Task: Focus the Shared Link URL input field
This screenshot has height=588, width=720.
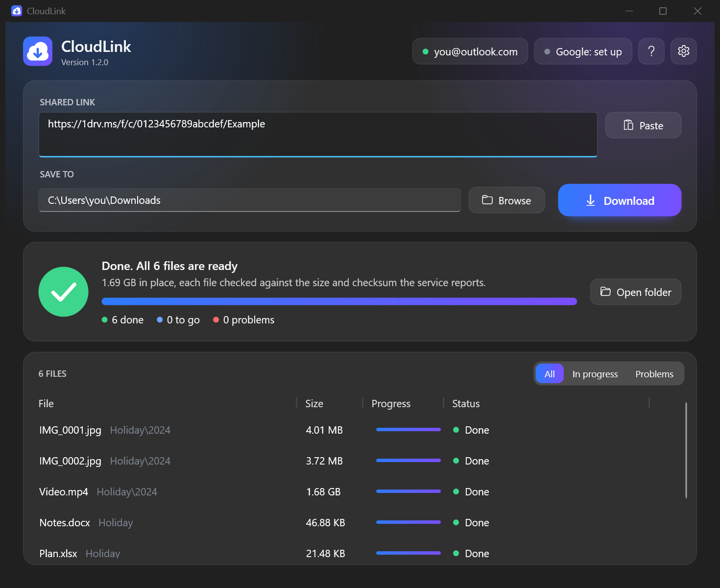Action: point(318,135)
